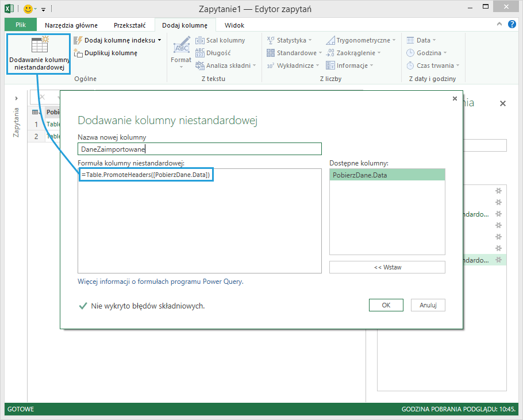Click the Scal kolumny icon
This screenshot has width=523, height=420.
(200, 40)
